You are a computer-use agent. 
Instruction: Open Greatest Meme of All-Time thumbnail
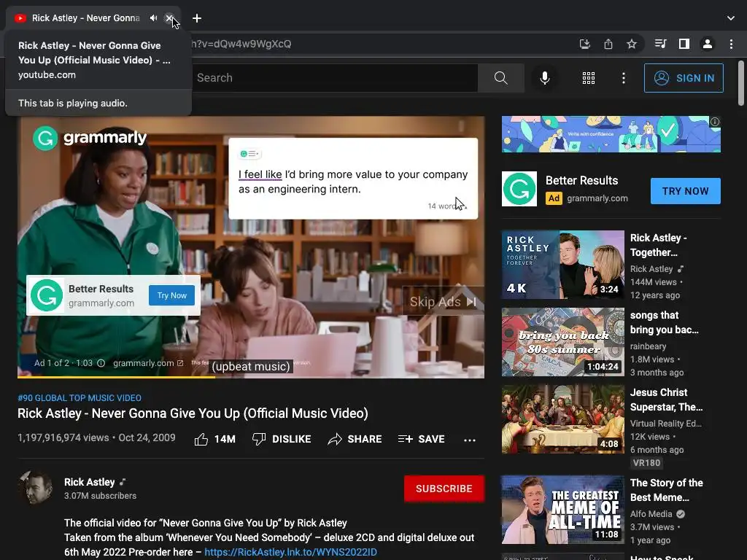pyautogui.click(x=562, y=510)
